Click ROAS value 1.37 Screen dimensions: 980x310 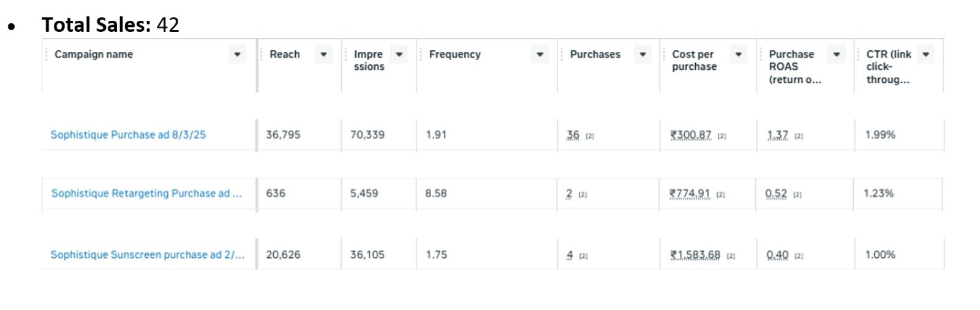click(777, 135)
